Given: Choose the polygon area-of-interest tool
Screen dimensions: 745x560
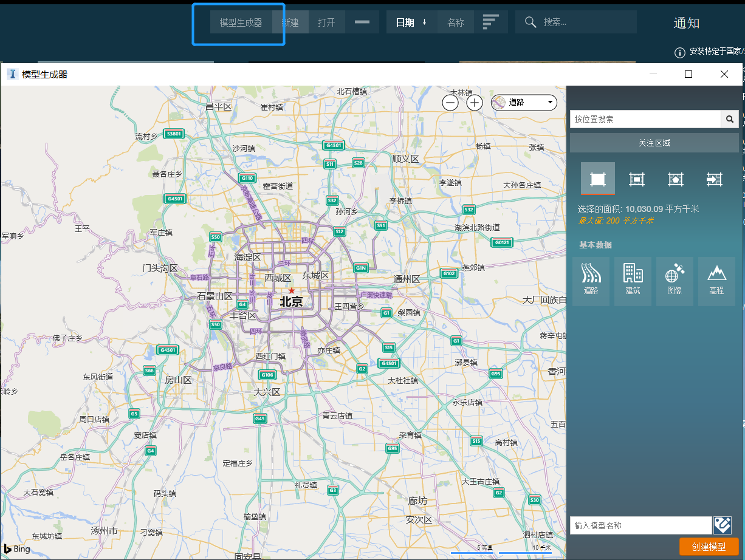Looking at the screenshot, I should [675, 179].
